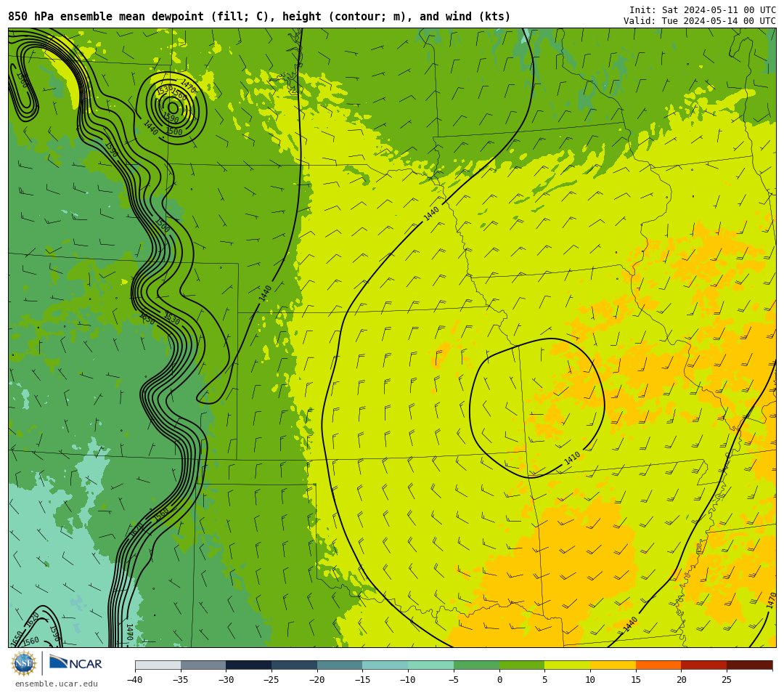Image resolution: width=784 pixels, height=693 pixels.
Task: Pick the dark navy -30 to -25 colorbar swatch
Action: click(248, 665)
